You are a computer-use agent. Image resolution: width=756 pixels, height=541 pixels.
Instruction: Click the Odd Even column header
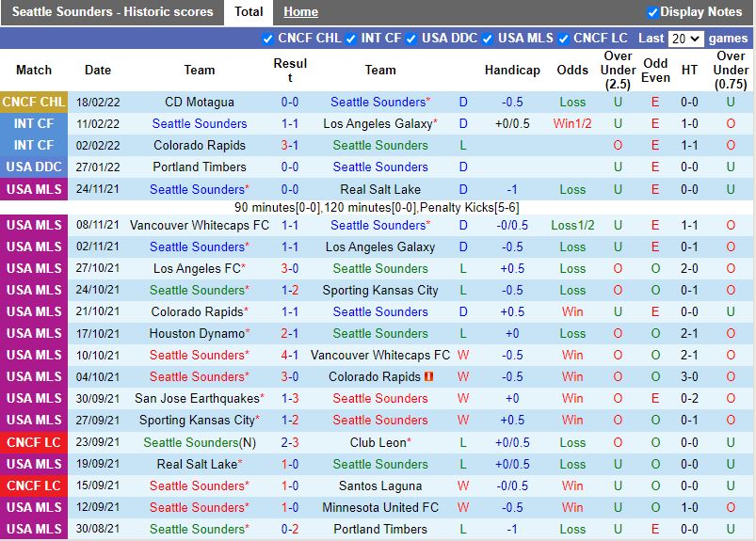(655, 71)
